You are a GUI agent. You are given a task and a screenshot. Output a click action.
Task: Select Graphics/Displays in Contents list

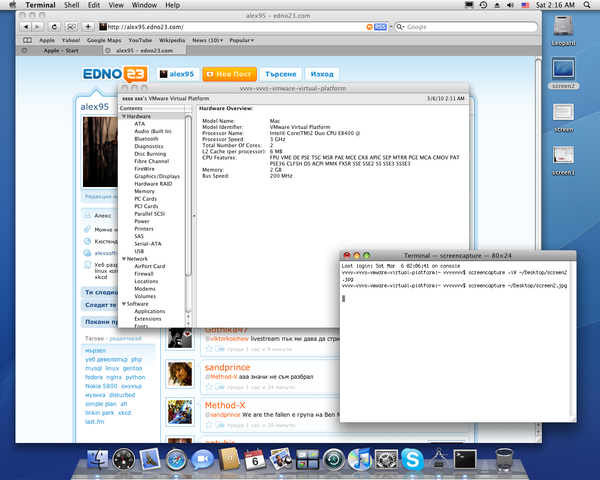(157, 176)
